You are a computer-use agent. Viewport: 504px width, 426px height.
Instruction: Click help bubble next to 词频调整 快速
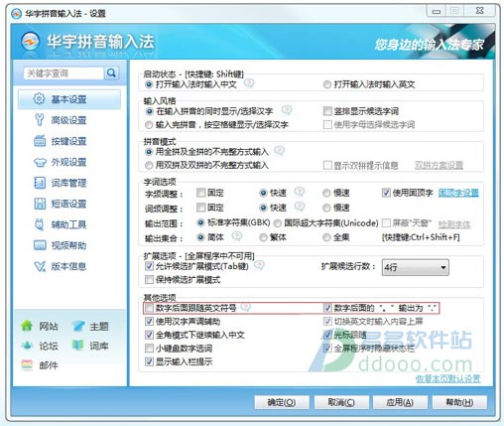pyautogui.click(x=300, y=207)
